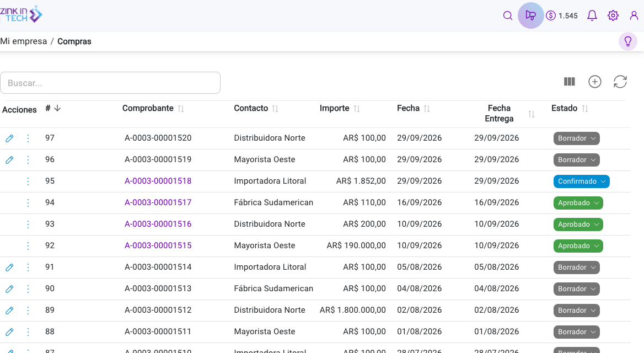Sort table by # column
This screenshot has height=353, width=644.
53,108
